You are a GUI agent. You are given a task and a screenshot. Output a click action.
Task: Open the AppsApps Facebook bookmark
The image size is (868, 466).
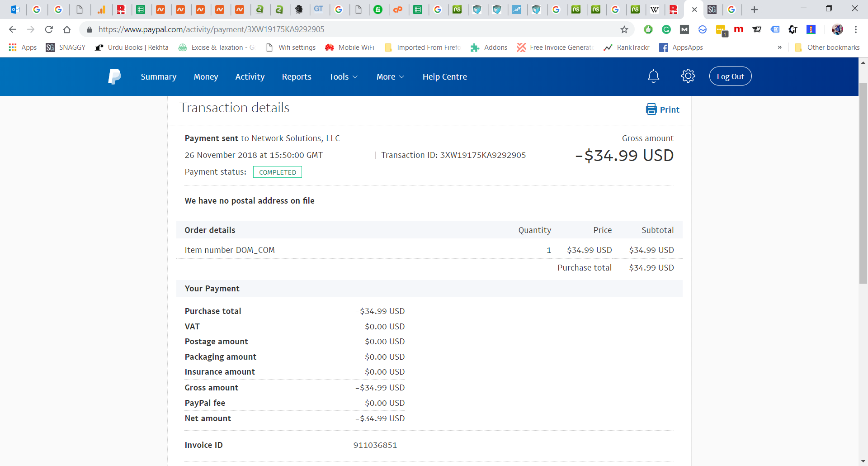tap(681, 48)
